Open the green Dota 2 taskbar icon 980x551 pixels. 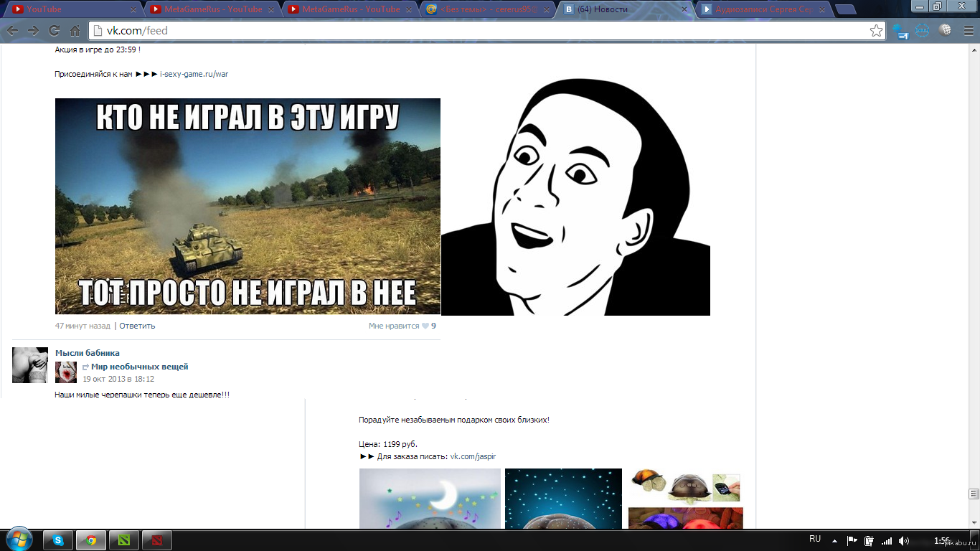(x=124, y=540)
